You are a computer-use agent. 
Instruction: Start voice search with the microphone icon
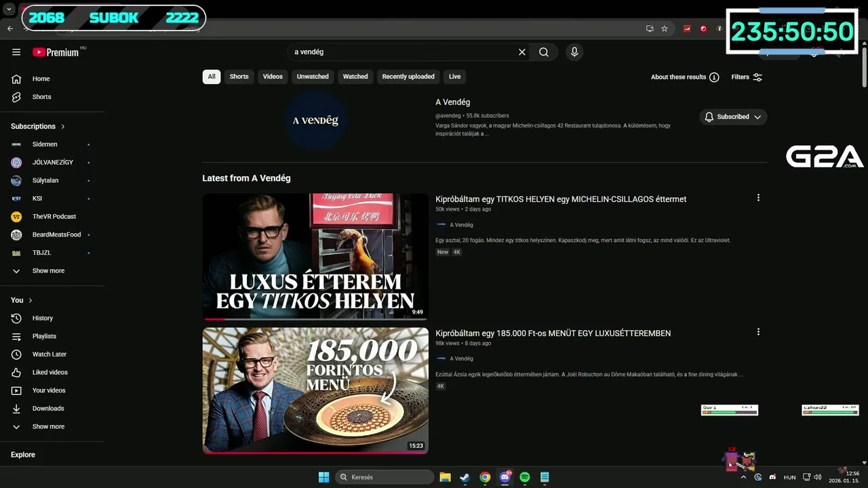click(574, 52)
